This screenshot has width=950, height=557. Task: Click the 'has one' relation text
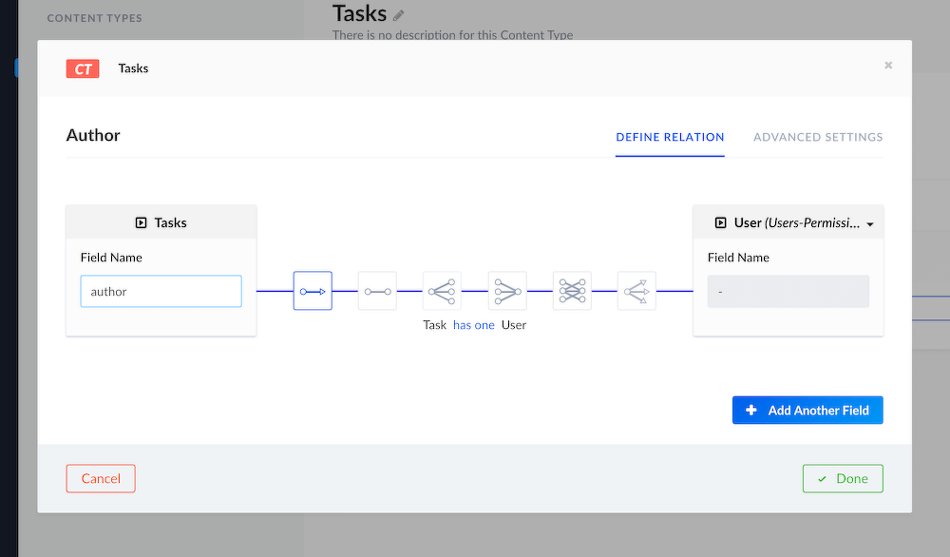pos(474,325)
